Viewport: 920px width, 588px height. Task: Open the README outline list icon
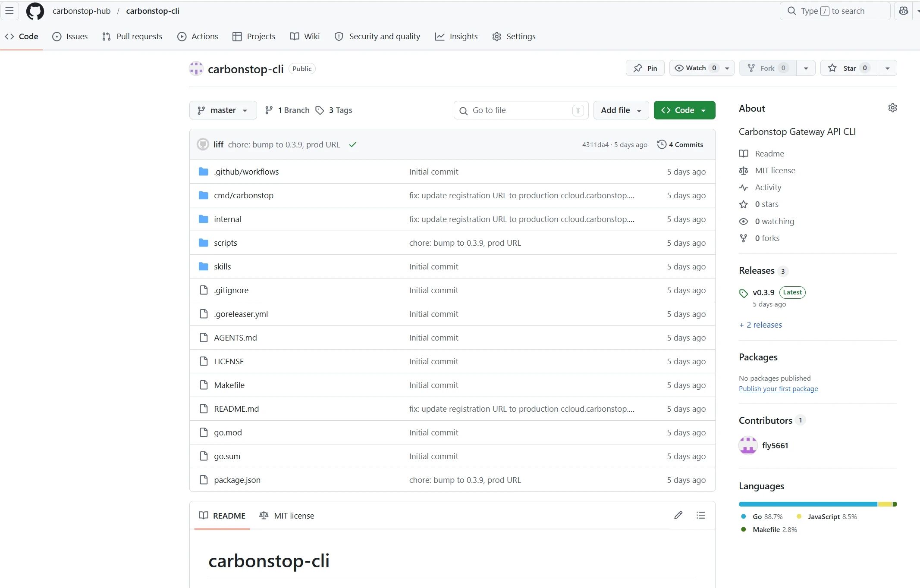700,515
